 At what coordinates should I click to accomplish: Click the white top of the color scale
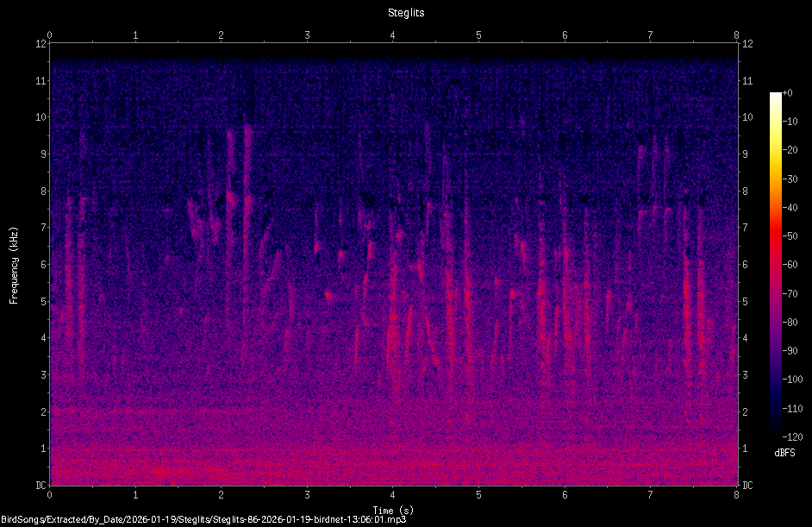click(x=775, y=97)
